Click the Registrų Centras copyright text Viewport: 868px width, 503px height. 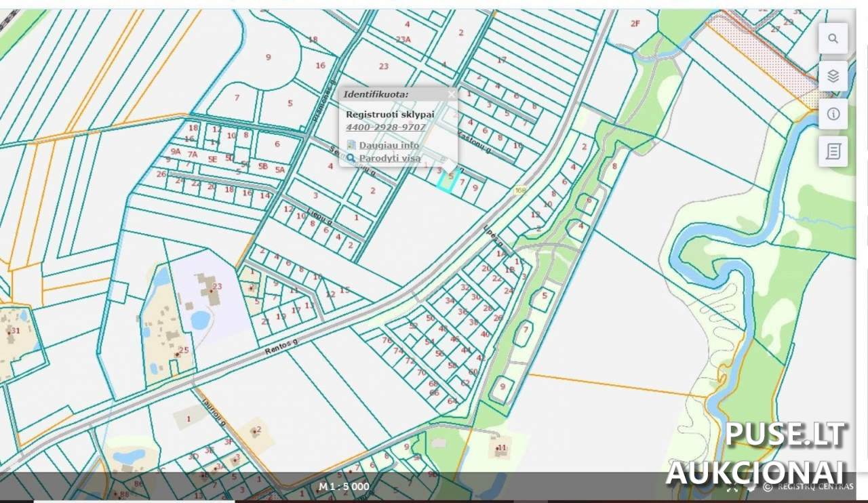pyautogui.click(x=814, y=487)
